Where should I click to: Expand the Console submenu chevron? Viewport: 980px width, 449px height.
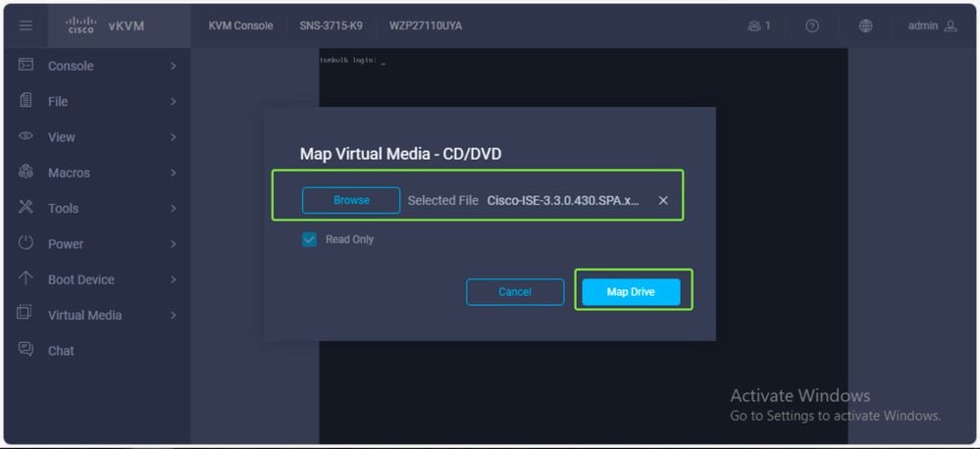173,67
